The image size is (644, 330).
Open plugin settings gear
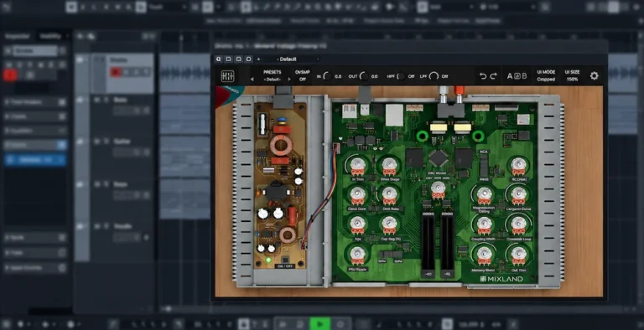tap(594, 76)
